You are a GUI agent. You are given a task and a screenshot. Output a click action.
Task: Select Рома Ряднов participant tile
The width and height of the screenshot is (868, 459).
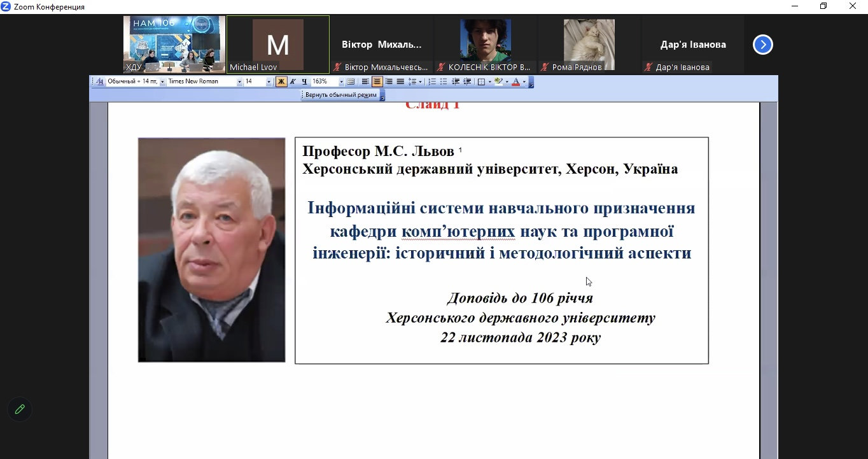(589, 45)
